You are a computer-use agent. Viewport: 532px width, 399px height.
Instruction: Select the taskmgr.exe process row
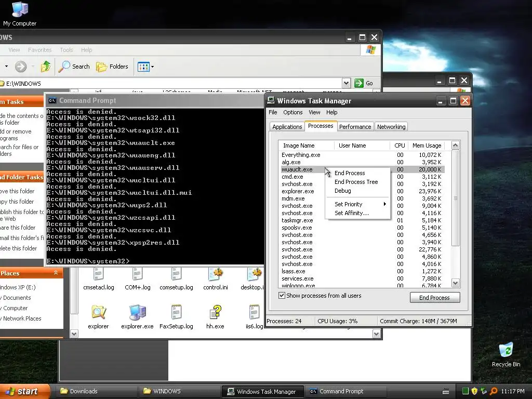[362, 220]
